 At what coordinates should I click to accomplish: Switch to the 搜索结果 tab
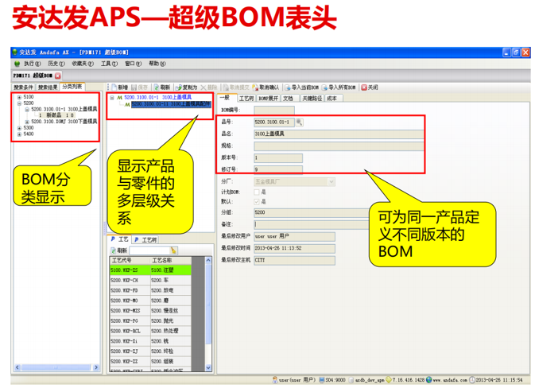[x=48, y=87]
